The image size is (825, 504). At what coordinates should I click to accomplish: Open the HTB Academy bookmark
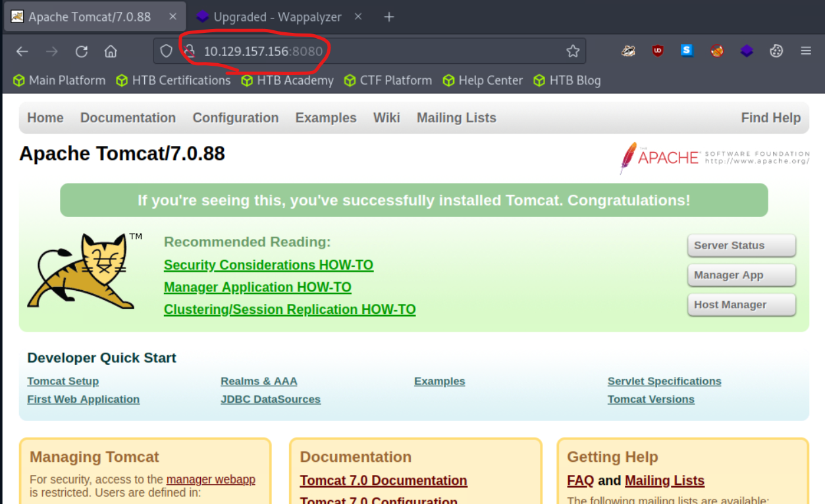287,80
